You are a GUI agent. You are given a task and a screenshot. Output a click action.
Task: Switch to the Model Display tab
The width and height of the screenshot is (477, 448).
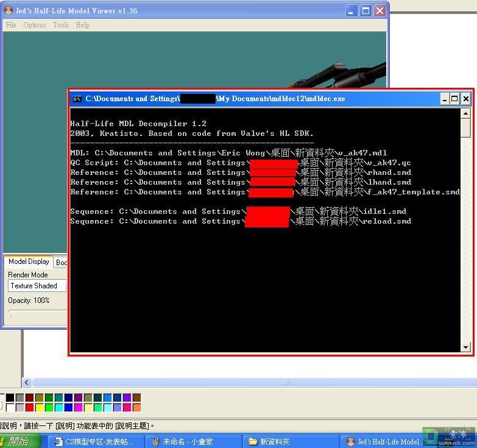(29, 261)
